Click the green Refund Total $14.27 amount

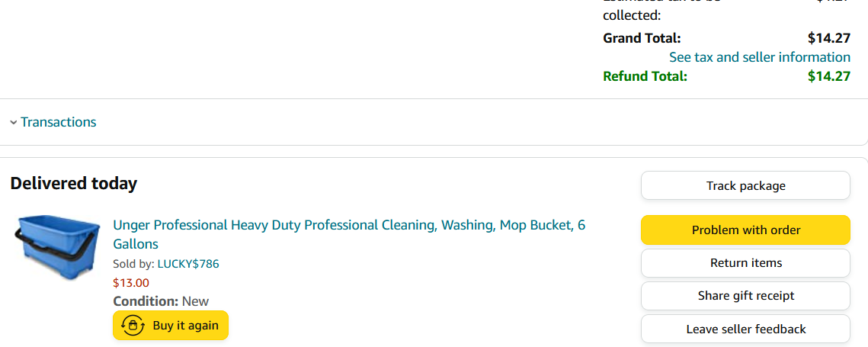click(x=828, y=76)
